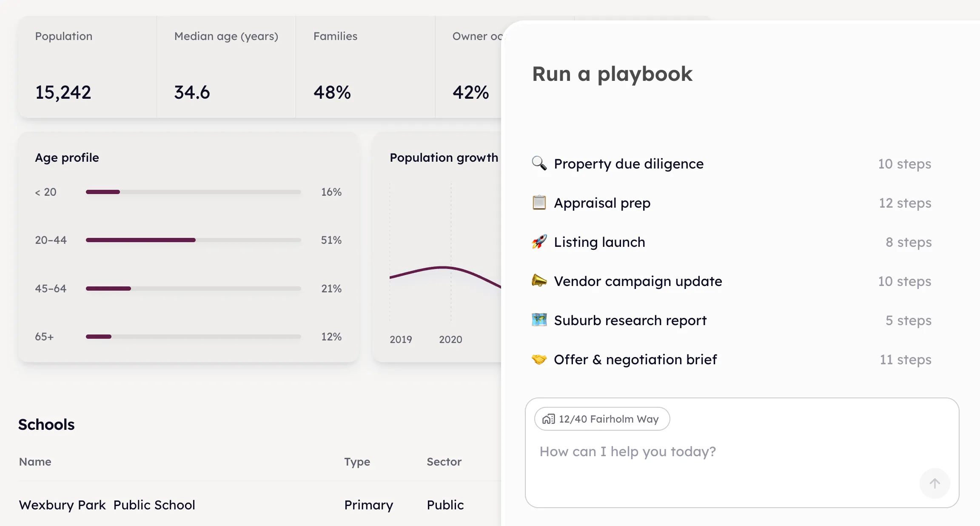This screenshot has width=980, height=526.
Task: Click the under-20 age profile bar
Action: click(x=193, y=192)
